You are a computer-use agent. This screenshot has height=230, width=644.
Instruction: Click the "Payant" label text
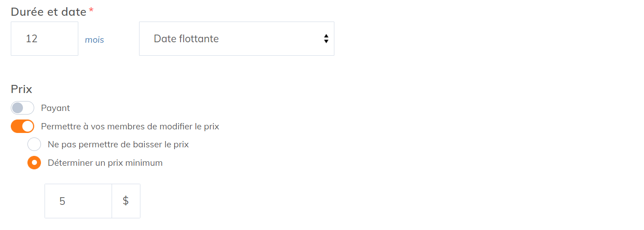pyautogui.click(x=55, y=108)
